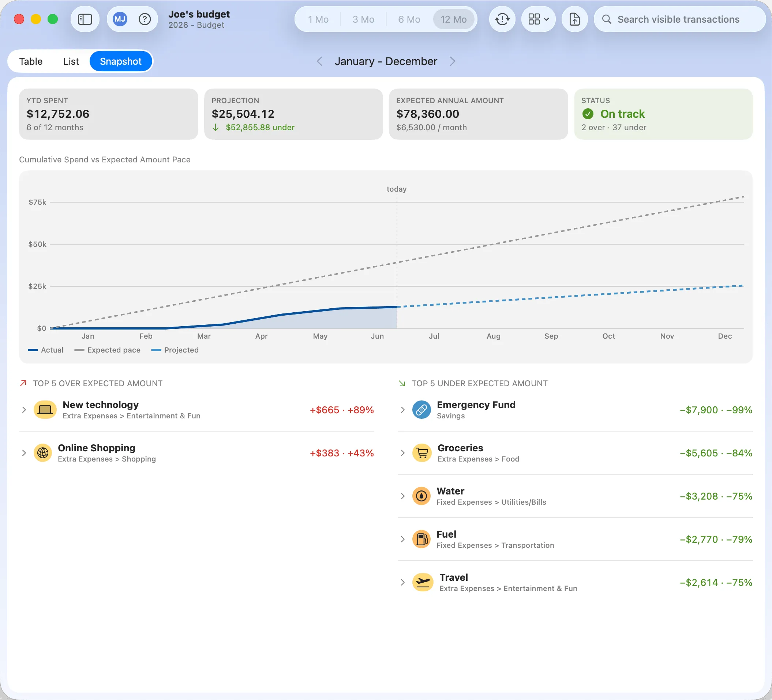Screen dimensions: 772x700
Task: Go to the previous period arrow
Action: [x=319, y=61]
